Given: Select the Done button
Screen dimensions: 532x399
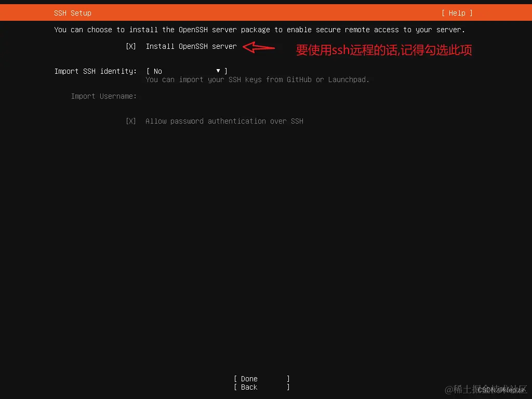Looking at the screenshot, I should [x=262, y=379].
